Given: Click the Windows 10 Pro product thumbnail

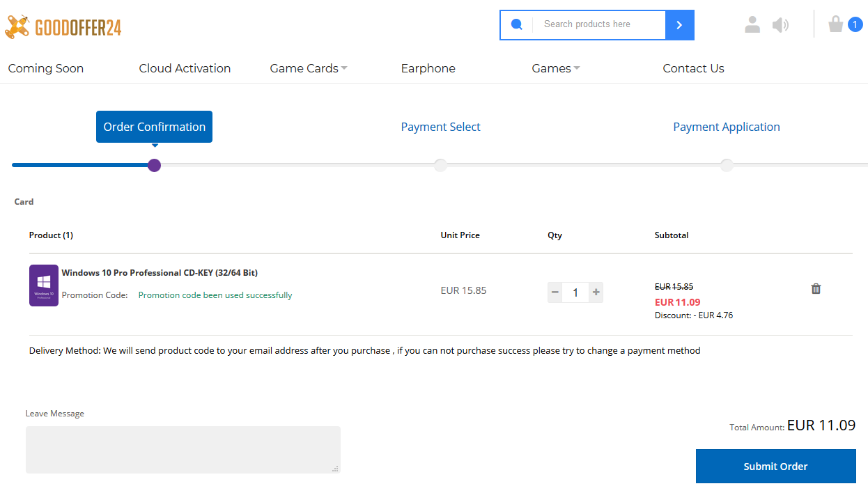Looking at the screenshot, I should pyautogui.click(x=44, y=285).
